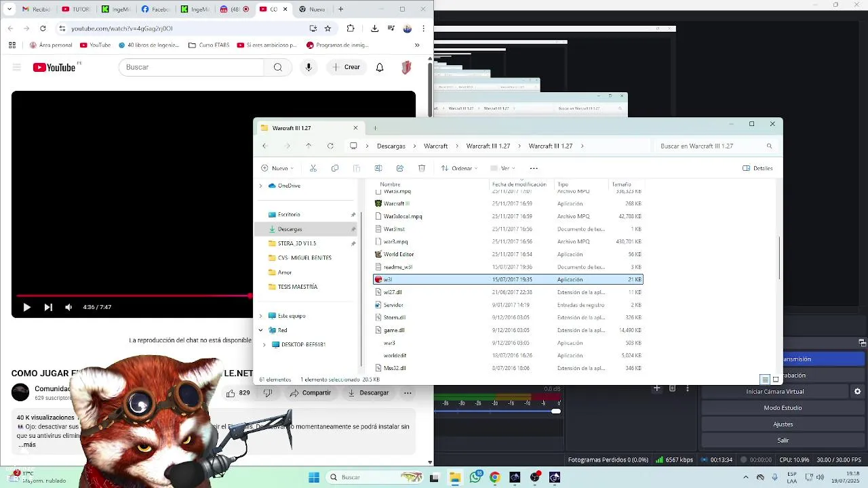Open Chrome extensions puzzle icon
Image resolution: width=868 pixels, height=488 pixels.
point(351,28)
